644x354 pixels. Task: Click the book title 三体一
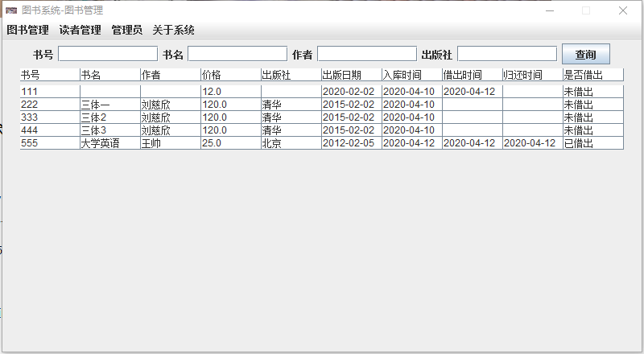click(x=110, y=105)
